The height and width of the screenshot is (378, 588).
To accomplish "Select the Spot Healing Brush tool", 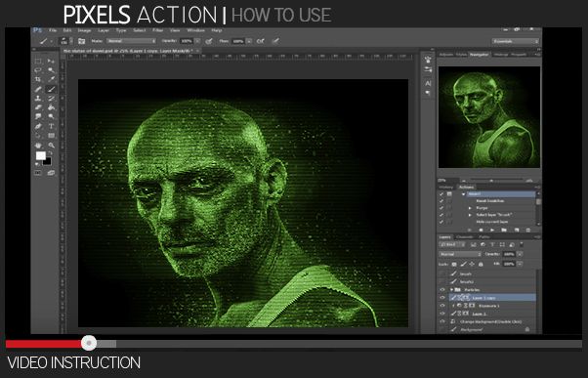I will pyautogui.click(x=38, y=89).
